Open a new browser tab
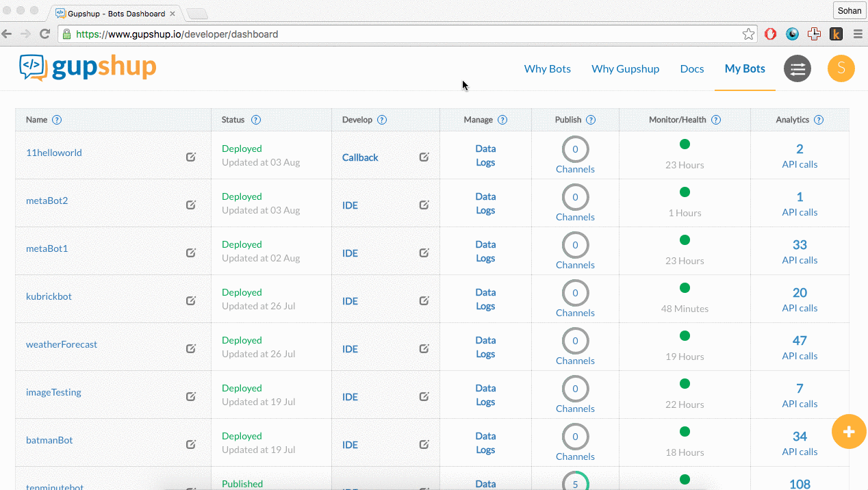 [x=197, y=14]
